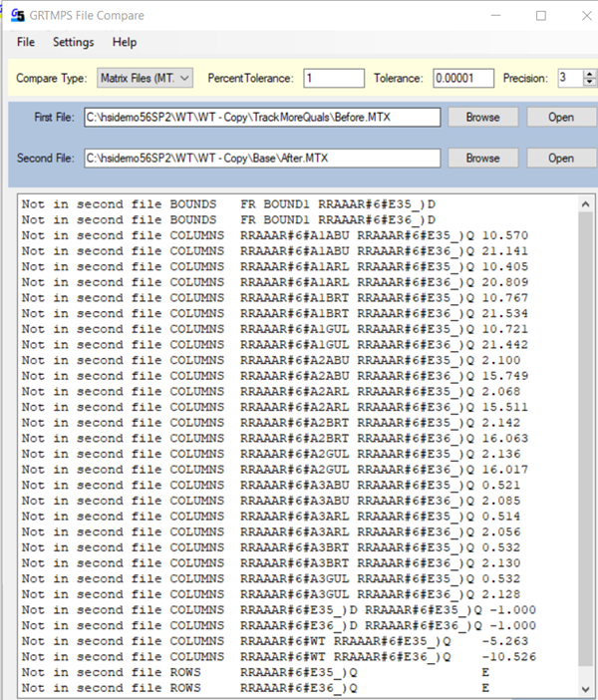Viewport: 598px width, 700px height.
Task: Open the Second File
Action: point(560,158)
